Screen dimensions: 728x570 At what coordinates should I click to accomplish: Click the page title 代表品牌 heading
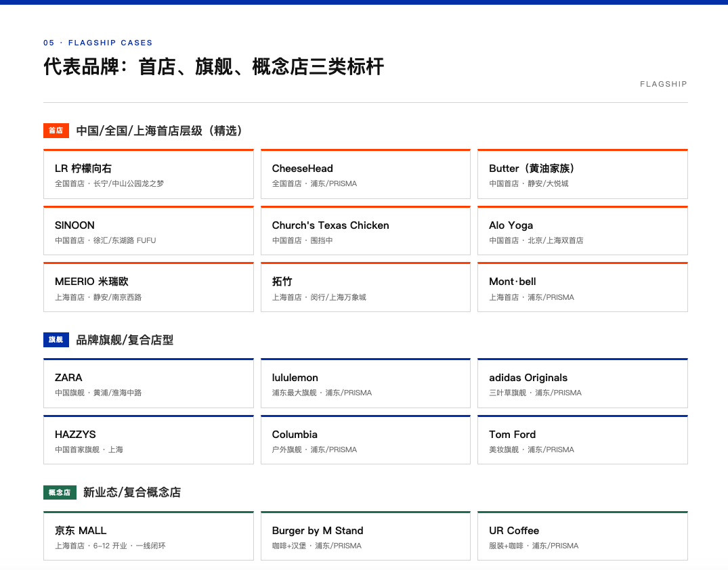214,66
